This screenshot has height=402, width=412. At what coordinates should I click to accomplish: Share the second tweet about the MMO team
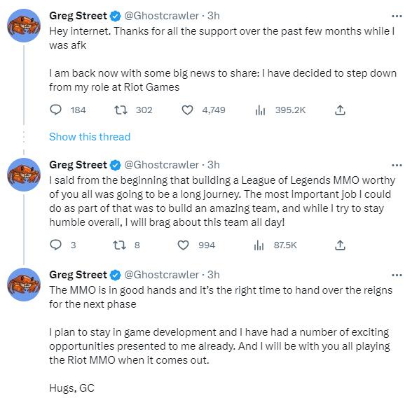(340, 245)
